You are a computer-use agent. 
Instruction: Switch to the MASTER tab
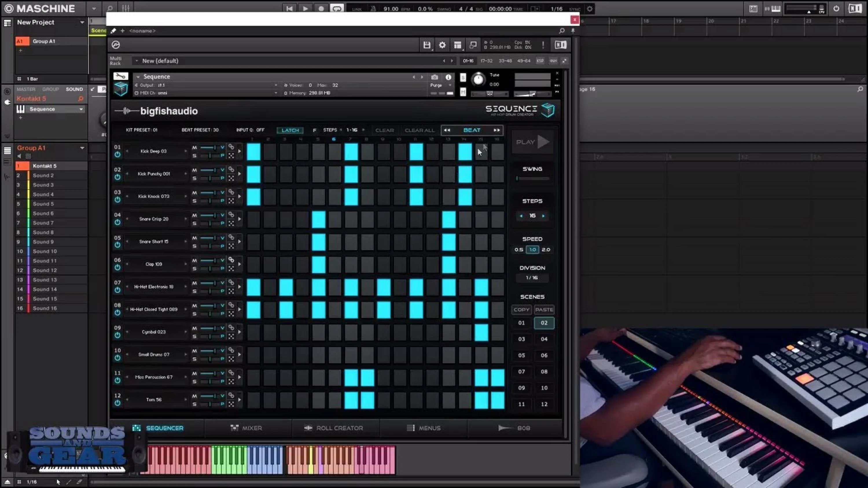click(26, 89)
